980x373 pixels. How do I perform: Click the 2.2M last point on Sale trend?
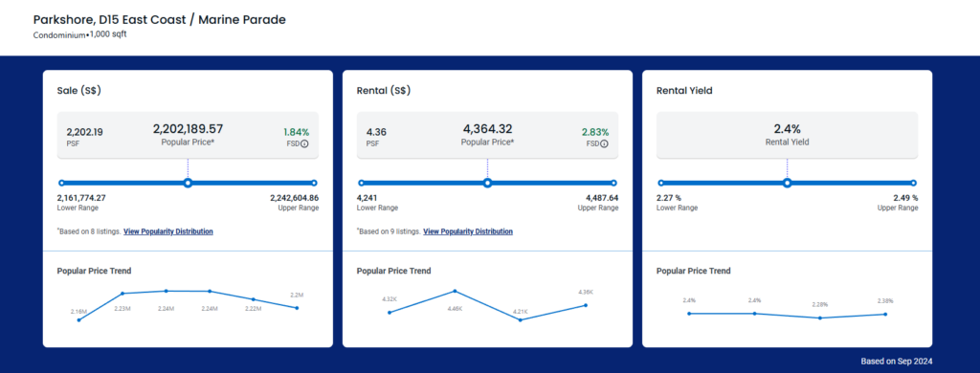[x=297, y=307]
